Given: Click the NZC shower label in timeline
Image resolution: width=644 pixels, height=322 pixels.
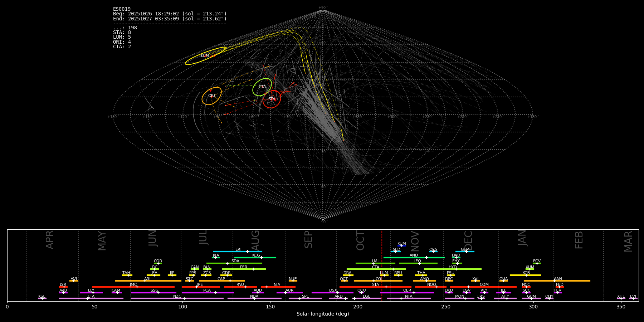Looking at the screenshot, I should pyautogui.click(x=177, y=297).
